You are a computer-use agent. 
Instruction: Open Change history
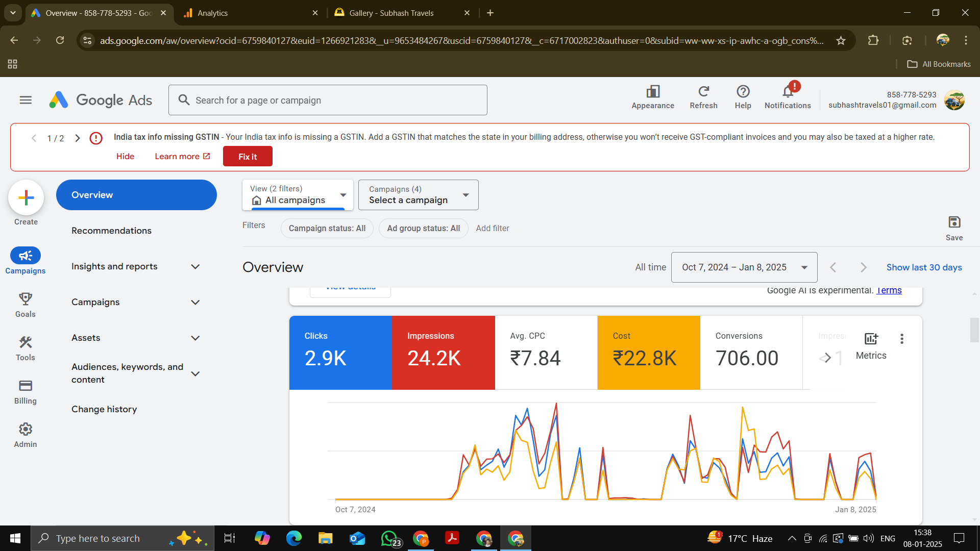[x=104, y=409]
